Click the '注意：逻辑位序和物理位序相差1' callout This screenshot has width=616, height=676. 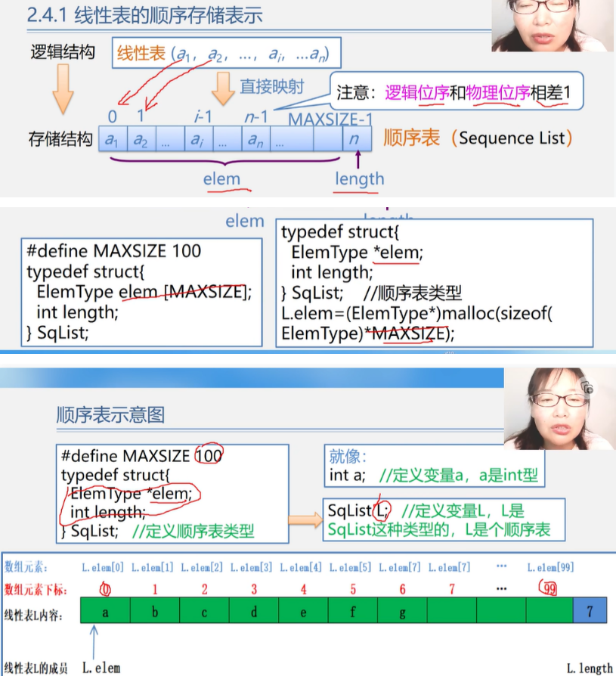pos(457,91)
